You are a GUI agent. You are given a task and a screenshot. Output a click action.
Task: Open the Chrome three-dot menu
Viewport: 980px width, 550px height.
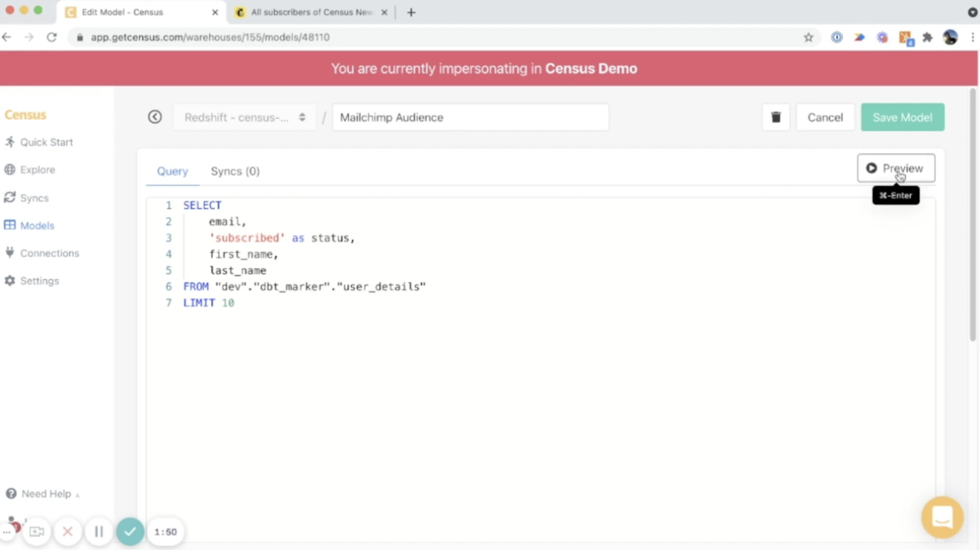972,37
